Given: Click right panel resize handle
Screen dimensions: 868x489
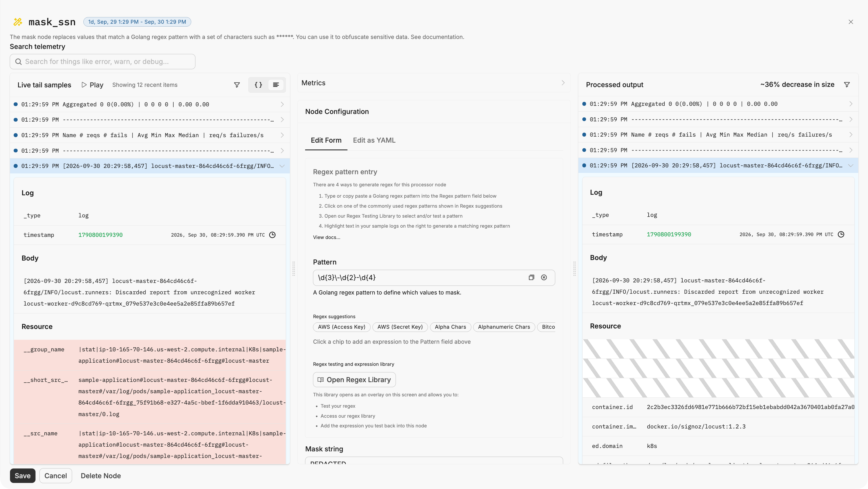Looking at the screenshot, I should coord(574,269).
